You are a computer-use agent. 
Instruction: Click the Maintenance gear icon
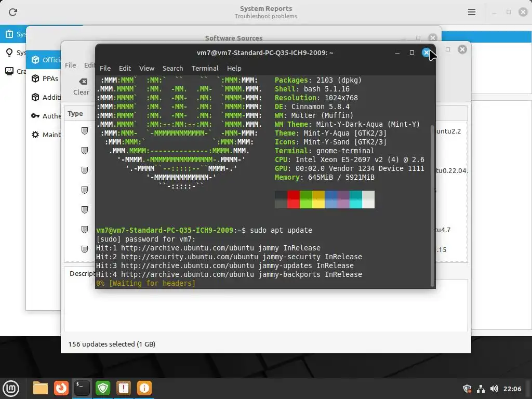click(x=35, y=135)
